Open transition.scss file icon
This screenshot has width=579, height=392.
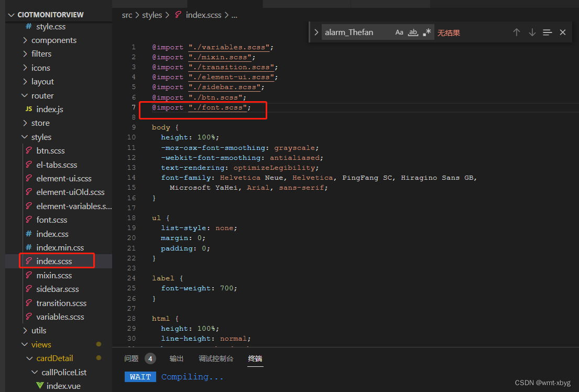pos(29,303)
